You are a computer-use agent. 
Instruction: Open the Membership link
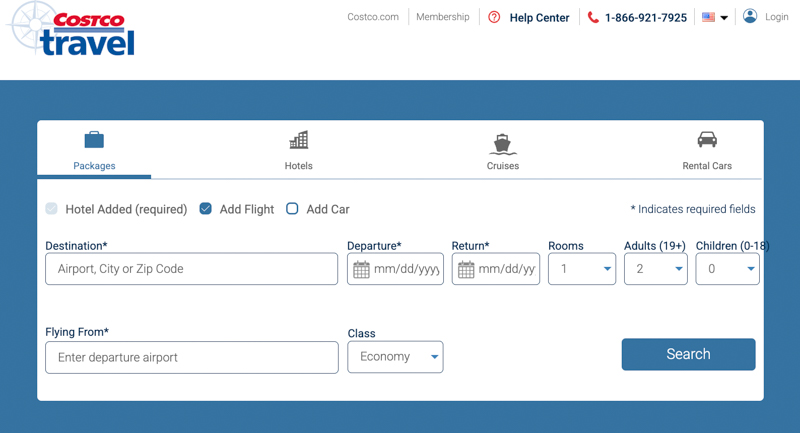click(x=442, y=17)
